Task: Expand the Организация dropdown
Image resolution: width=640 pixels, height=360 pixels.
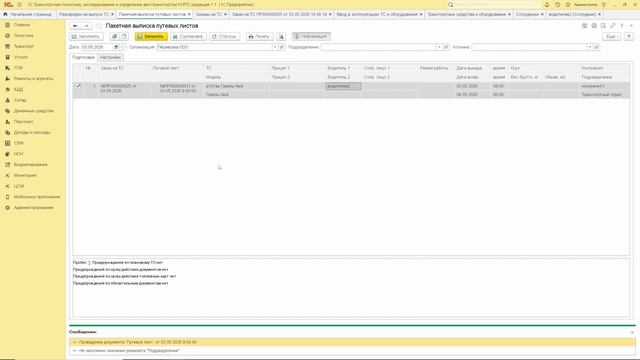Action: pos(275,47)
